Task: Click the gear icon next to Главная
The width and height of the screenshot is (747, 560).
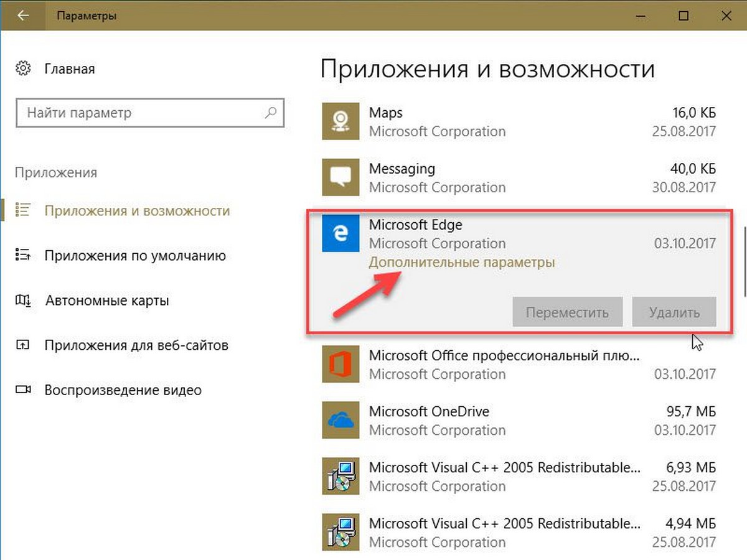Action: point(23,68)
